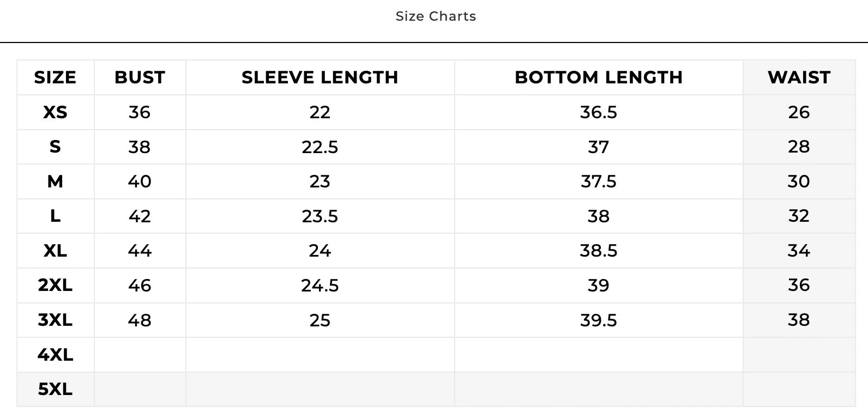Click the 5XL size row label
The width and height of the screenshot is (868, 413).
pyautogui.click(x=55, y=389)
